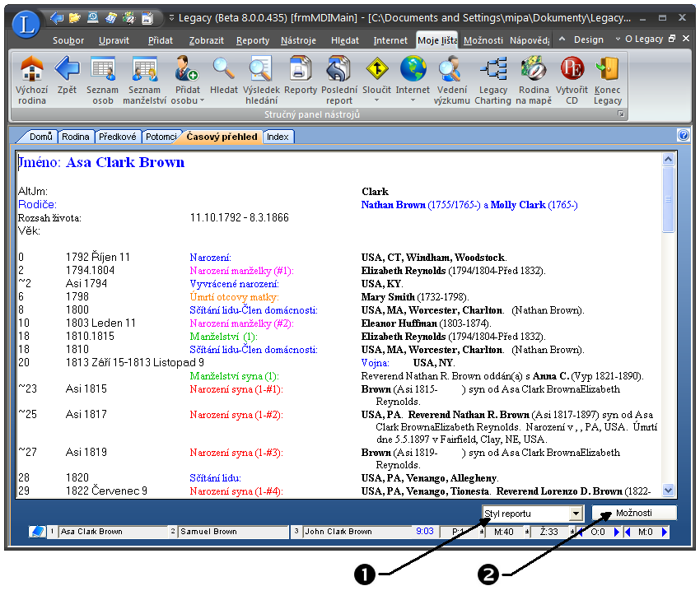Click the report's vertical scrollbar down arrow
The image size is (700, 600).
pos(668,491)
